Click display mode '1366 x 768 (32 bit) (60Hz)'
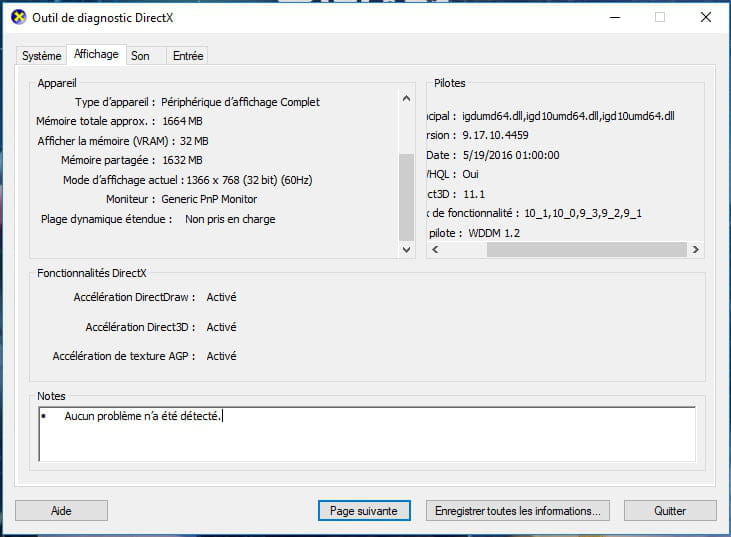731x537 pixels. [249, 180]
